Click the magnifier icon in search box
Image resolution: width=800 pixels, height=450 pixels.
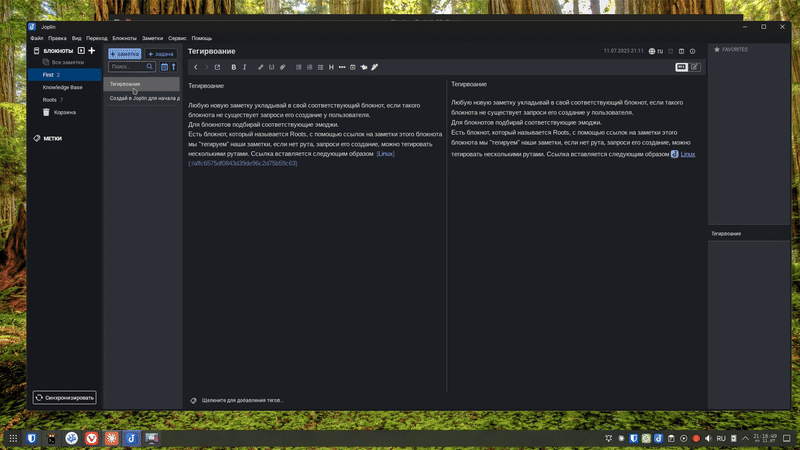[149, 67]
